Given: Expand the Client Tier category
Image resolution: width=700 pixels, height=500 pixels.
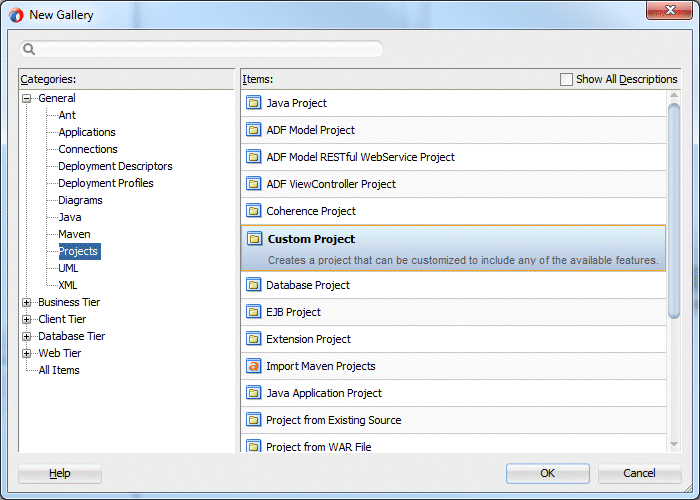Looking at the screenshot, I should click(27, 319).
